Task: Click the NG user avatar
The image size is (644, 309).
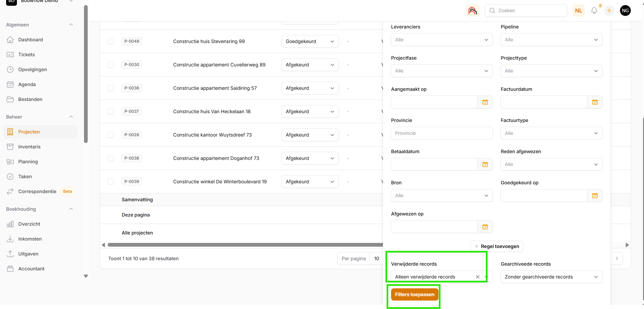Action: (625, 11)
